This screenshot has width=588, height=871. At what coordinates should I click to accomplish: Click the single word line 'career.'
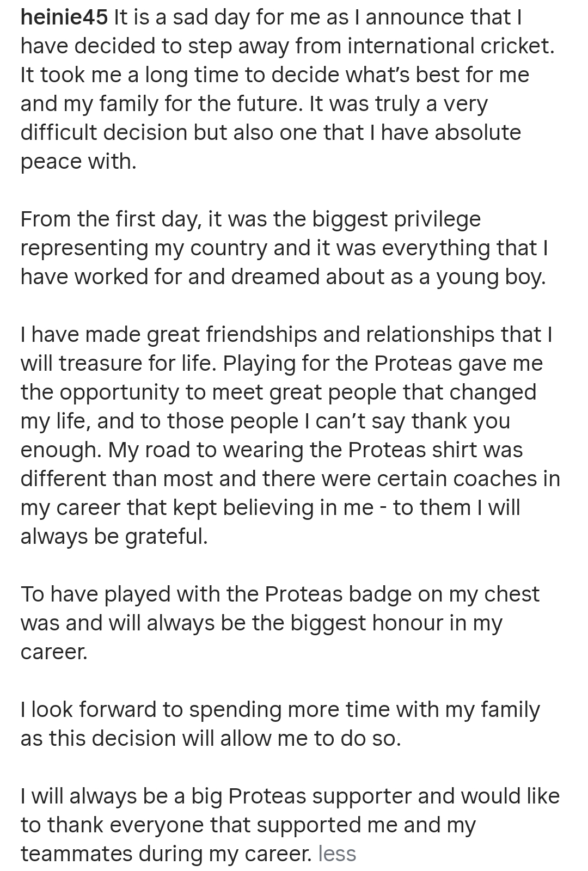54,652
